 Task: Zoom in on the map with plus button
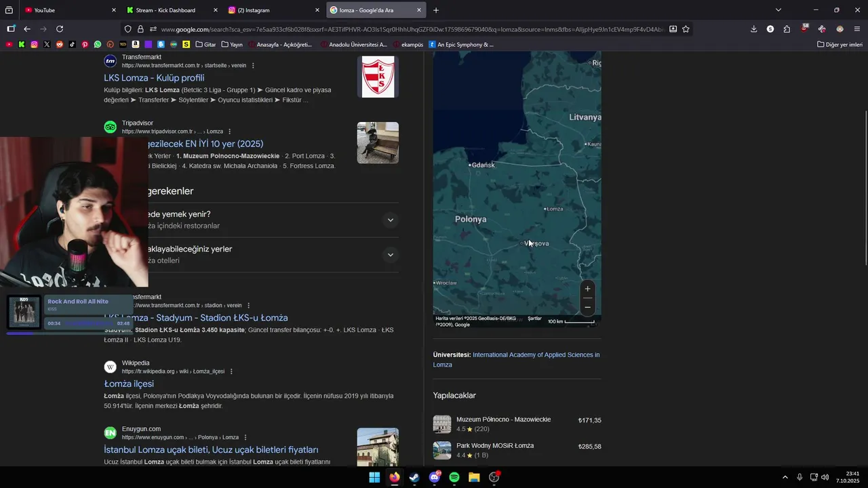[587, 289]
